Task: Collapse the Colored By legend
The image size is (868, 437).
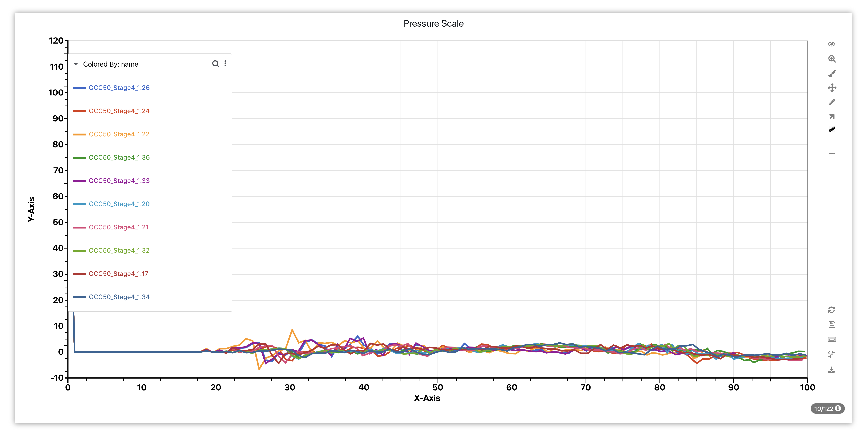Action: click(x=76, y=64)
